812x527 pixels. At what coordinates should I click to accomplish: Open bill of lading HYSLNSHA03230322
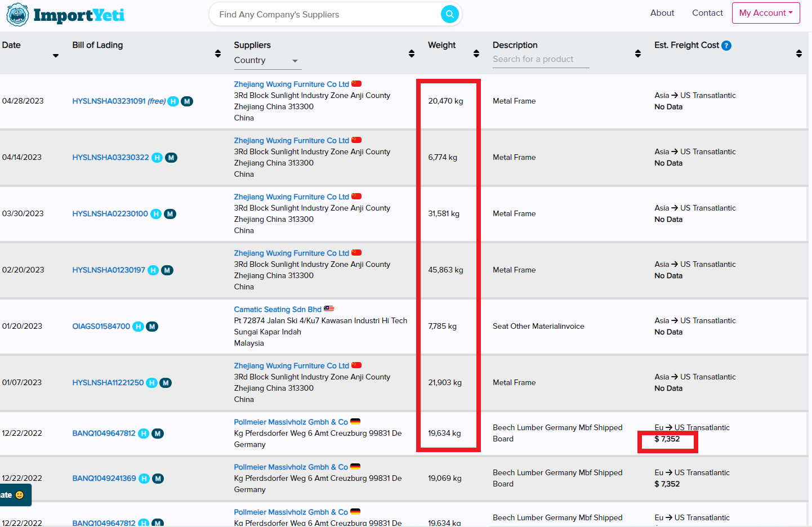click(111, 158)
